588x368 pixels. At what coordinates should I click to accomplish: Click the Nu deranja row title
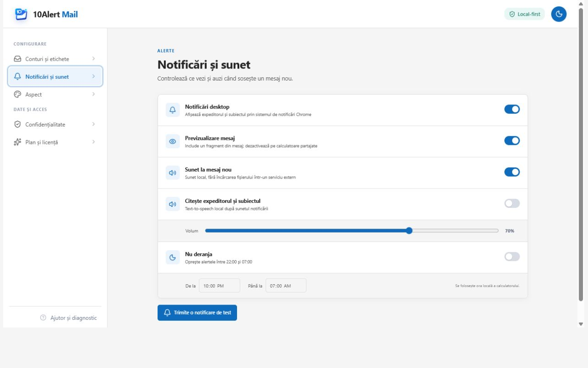click(x=198, y=254)
